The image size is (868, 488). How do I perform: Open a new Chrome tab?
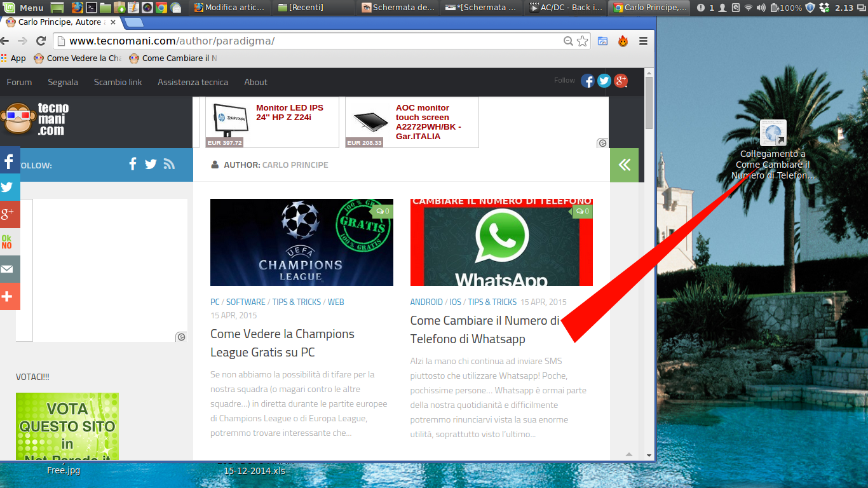click(133, 23)
